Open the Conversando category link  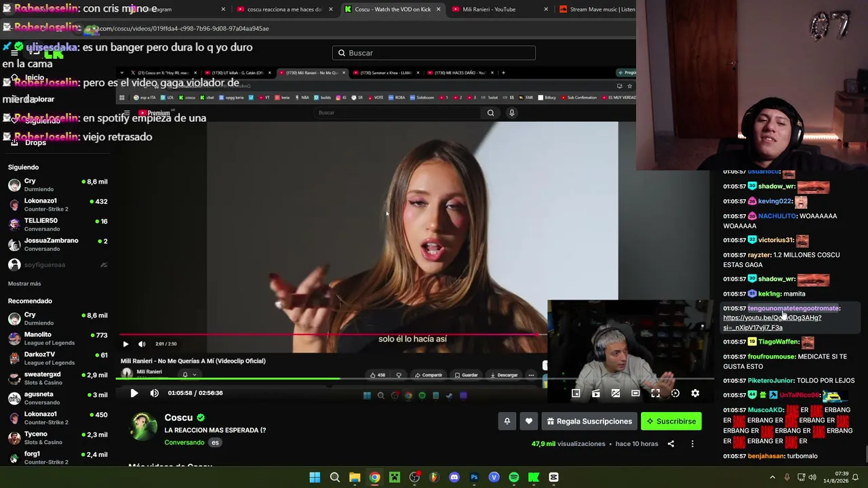(184, 443)
